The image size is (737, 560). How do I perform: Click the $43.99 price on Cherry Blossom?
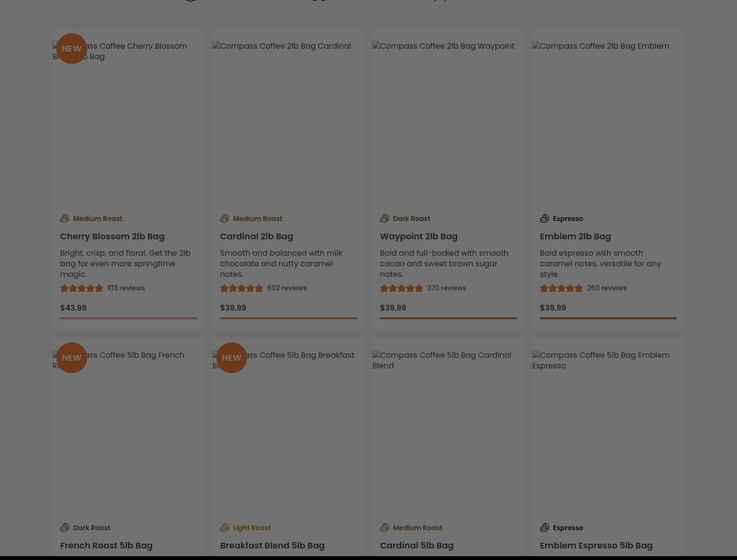pos(73,308)
